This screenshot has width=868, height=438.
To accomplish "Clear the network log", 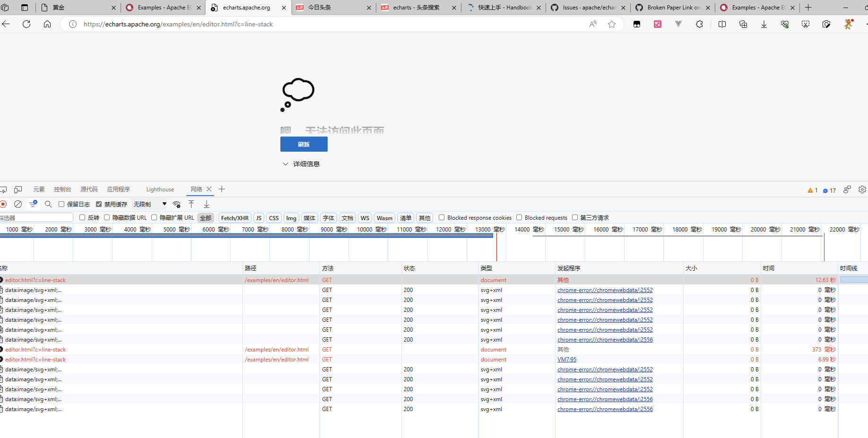I will [18, 204].
